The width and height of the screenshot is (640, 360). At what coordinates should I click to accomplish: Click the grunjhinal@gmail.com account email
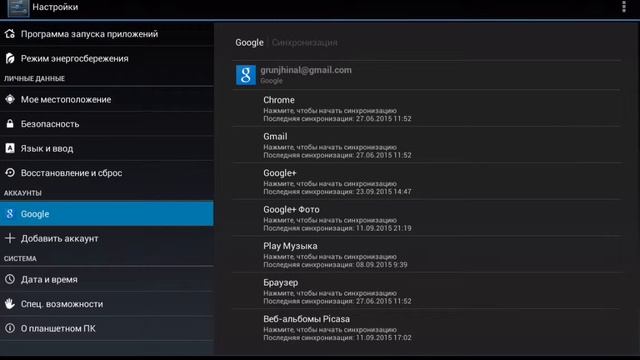306,70
